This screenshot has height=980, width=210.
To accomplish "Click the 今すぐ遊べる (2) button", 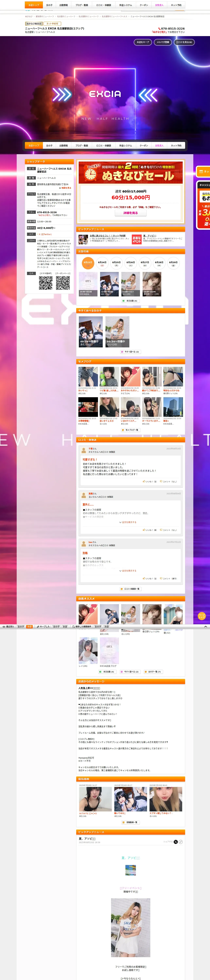I will tap(130, 352).
